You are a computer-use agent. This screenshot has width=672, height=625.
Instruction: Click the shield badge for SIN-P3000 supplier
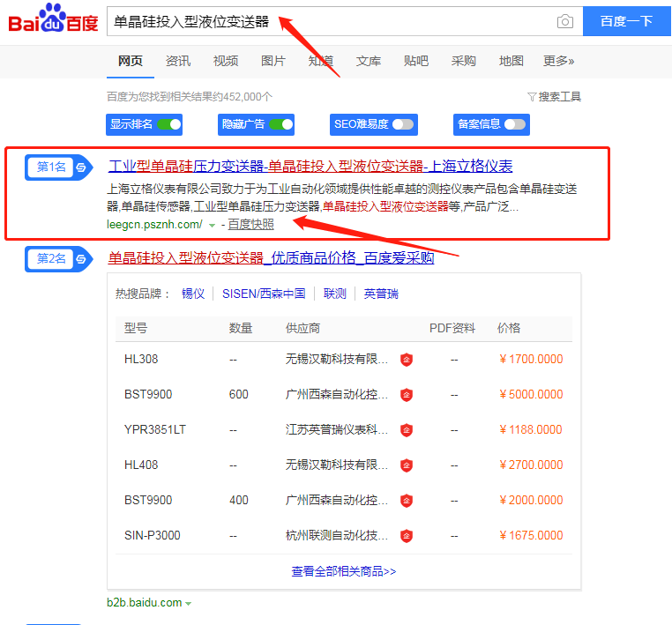pos(407,535)
